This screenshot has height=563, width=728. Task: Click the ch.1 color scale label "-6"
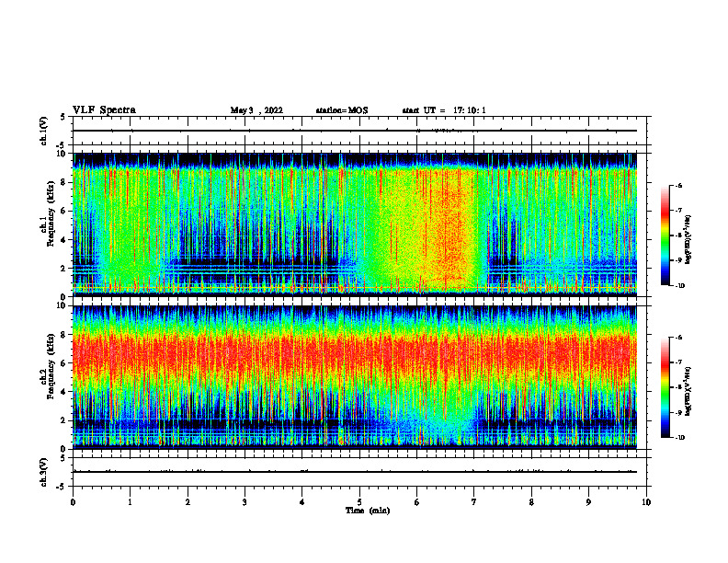tap(678, 186)
